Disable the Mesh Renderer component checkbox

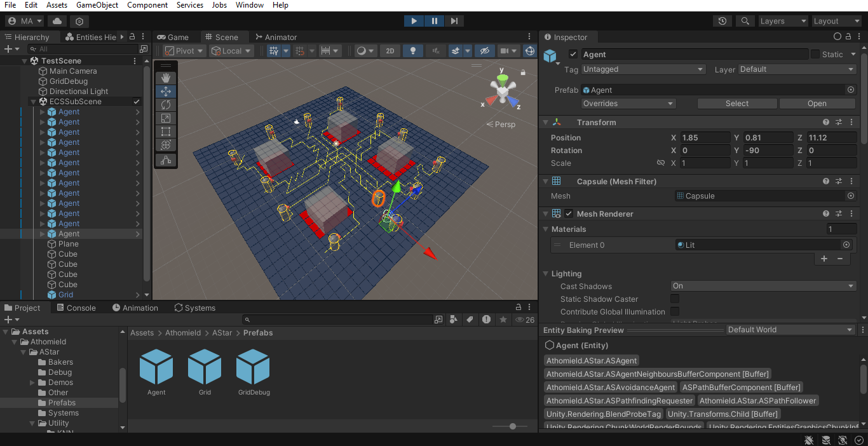point(569,214)
